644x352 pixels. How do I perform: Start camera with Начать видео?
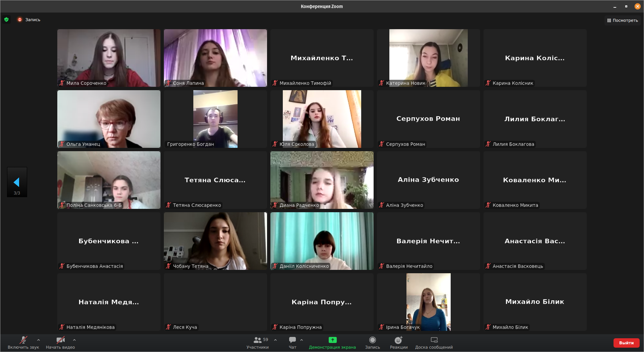pyautogui.click(x=60, y=340)
